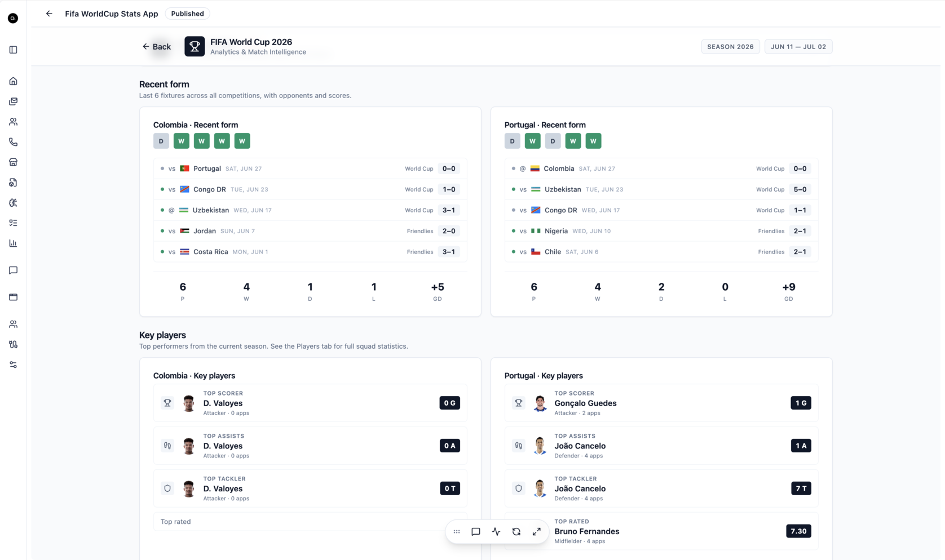The height and width of the screenshot is (560, 945).
Task: Click the Top rated field in Colombia card
Action: point(310,522)
